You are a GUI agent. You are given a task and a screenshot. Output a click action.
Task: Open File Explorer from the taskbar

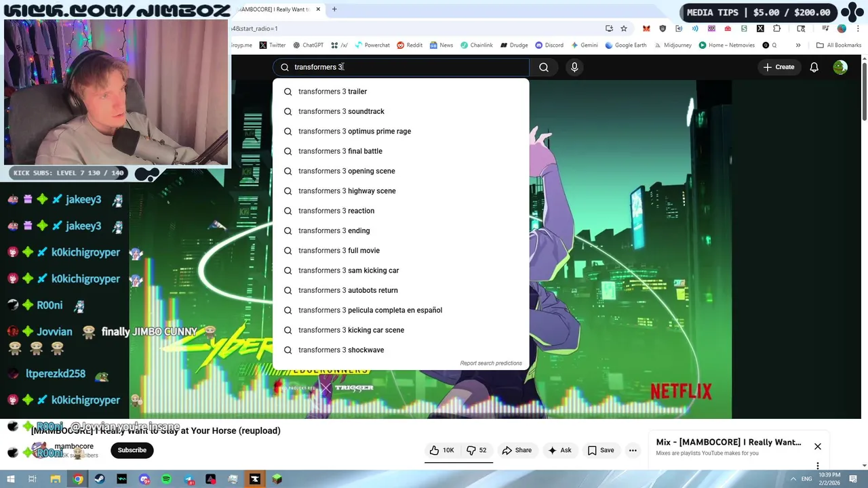[x=56, y=479]
